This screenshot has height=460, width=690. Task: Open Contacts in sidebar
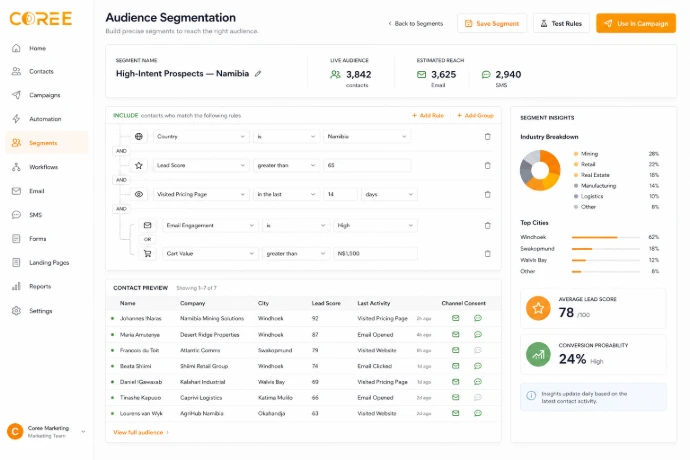(x=47, y=71)
